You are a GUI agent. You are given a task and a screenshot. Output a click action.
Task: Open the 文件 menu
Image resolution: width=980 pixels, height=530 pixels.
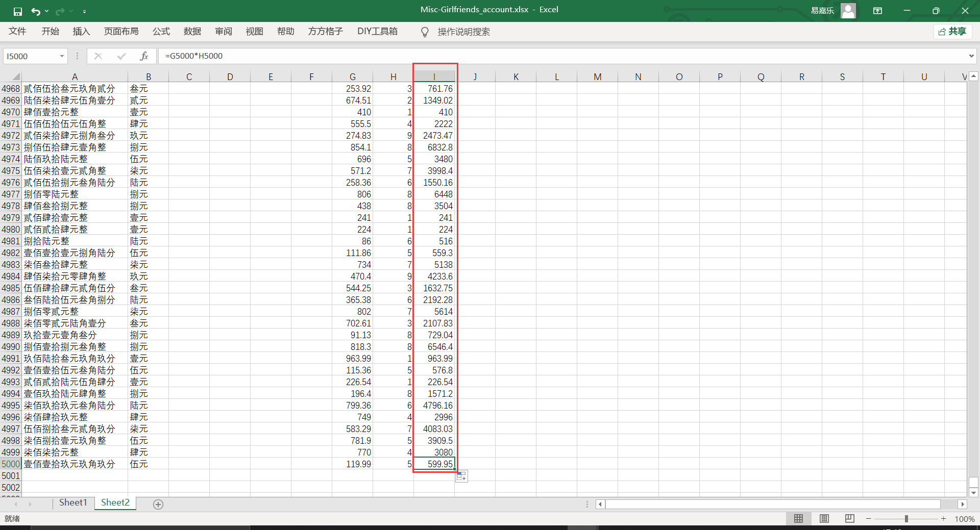pyautogui.click(x=17, y=32)
